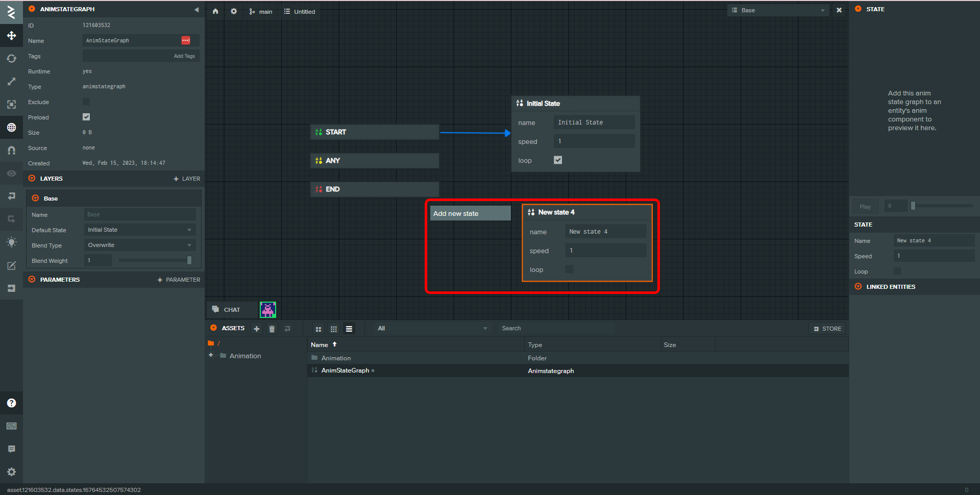
Task: Open the All asset type filter dropdown
Action: pos(432,328)
